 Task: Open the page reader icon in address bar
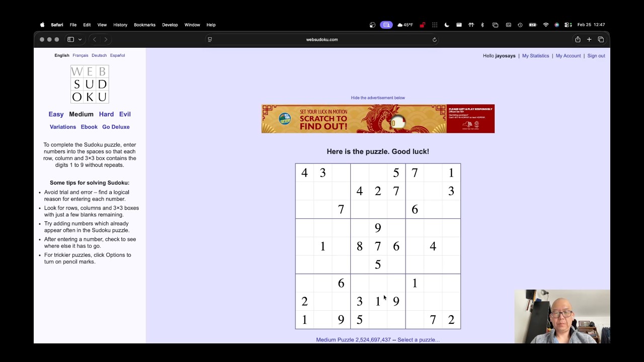(x=210, y=39)
